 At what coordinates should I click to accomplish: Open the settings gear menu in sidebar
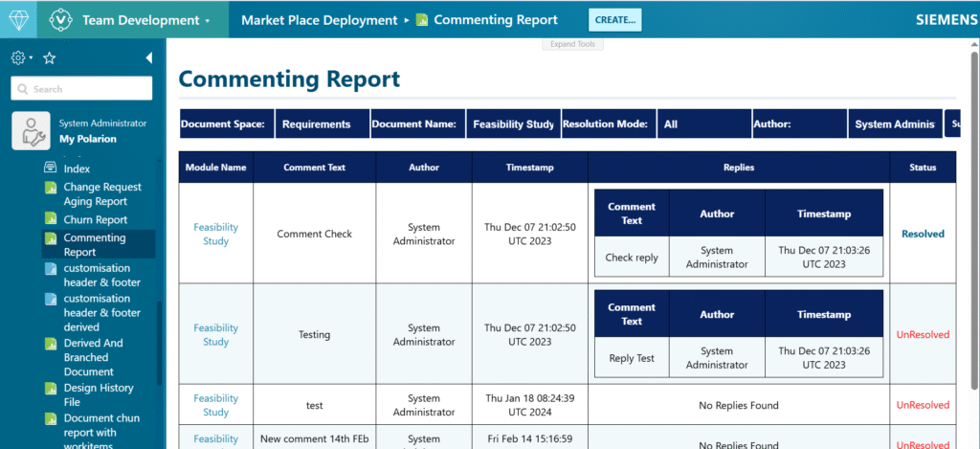point(19,58)
